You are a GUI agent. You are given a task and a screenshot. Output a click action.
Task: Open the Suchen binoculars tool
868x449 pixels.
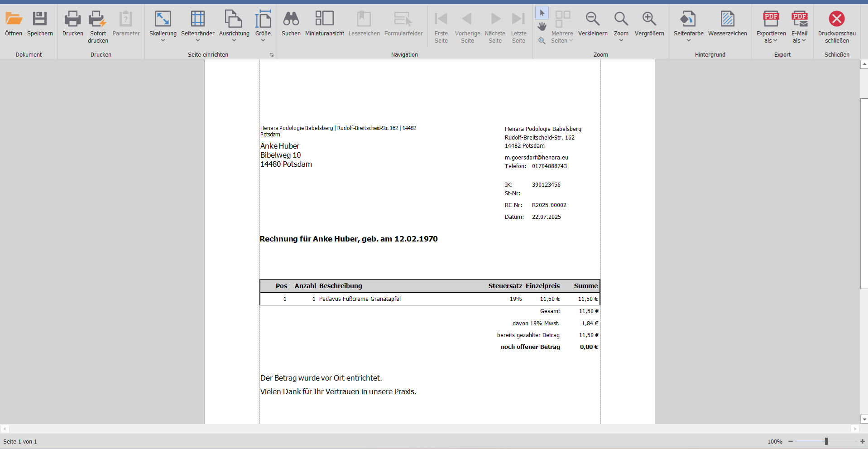pos(291,19)
